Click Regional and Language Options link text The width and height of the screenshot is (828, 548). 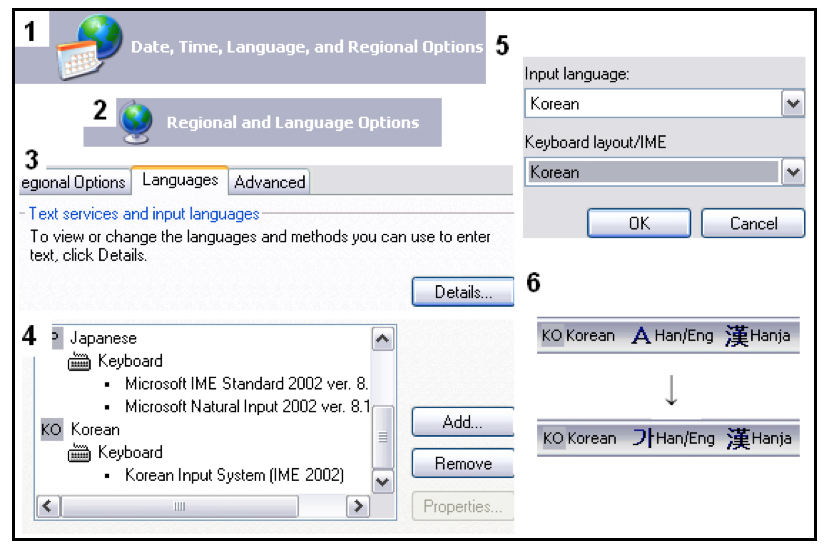coord(293,122)
